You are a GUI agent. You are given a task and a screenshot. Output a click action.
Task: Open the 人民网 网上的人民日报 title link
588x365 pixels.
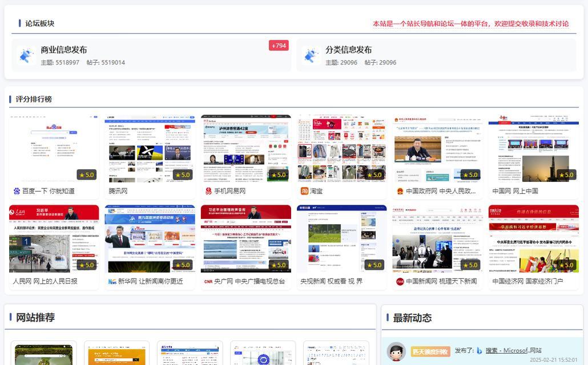tap(45, 281)
